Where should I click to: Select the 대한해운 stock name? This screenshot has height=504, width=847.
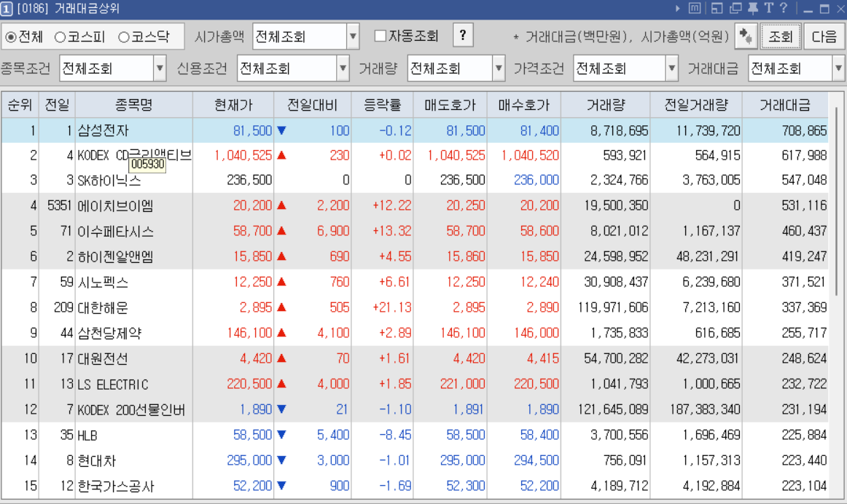coord(104,307)
